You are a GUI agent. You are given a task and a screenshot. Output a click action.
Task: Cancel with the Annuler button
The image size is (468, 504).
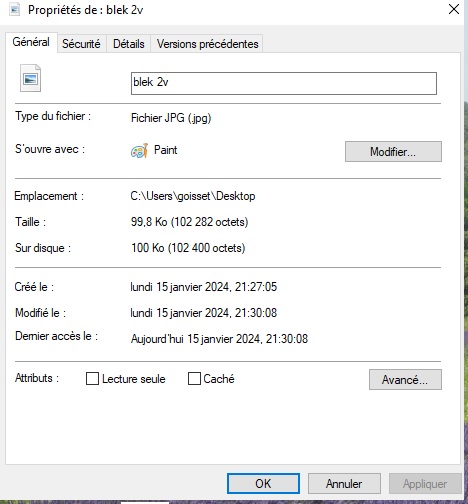344,484
